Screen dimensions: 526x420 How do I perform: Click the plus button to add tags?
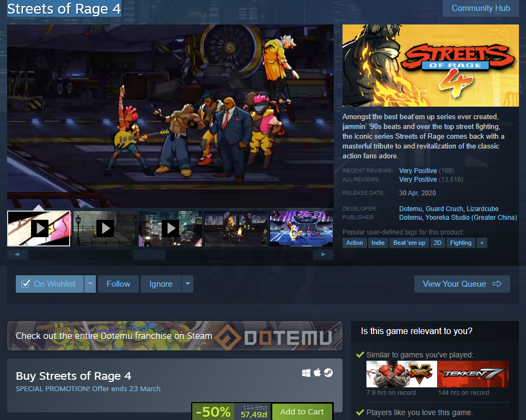pyautogui.click(x=482, y=243)
